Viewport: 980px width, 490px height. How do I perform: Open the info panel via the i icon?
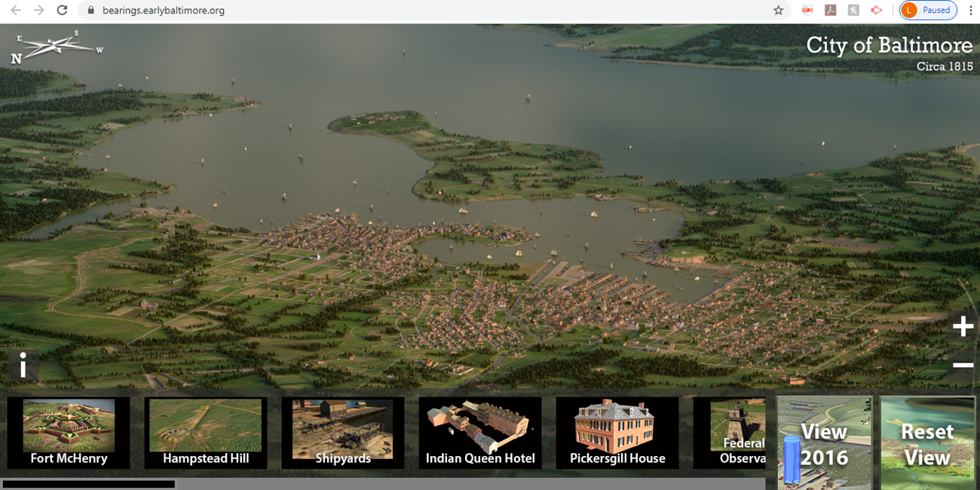tap(23, 366)
